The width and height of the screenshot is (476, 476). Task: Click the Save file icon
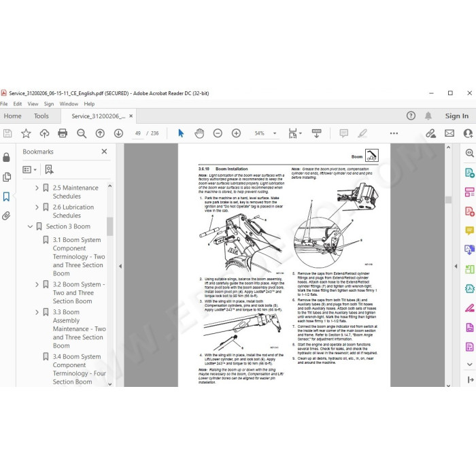coord(7,133)
